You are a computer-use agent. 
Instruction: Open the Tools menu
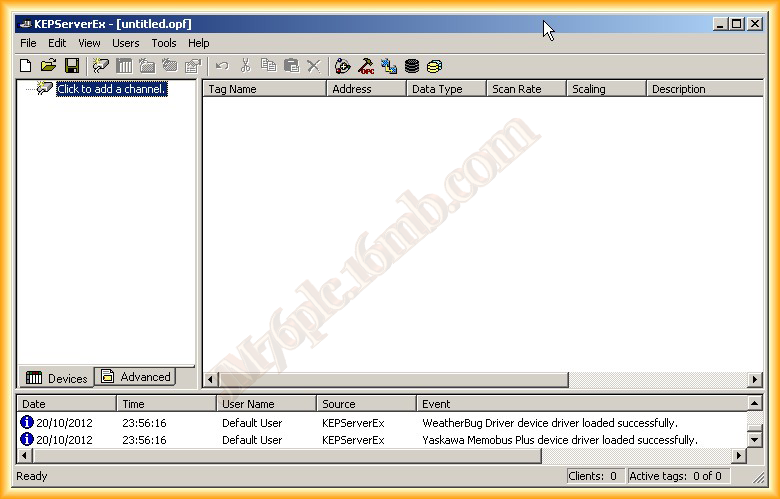pyautogui.click(x=164, y=43)
